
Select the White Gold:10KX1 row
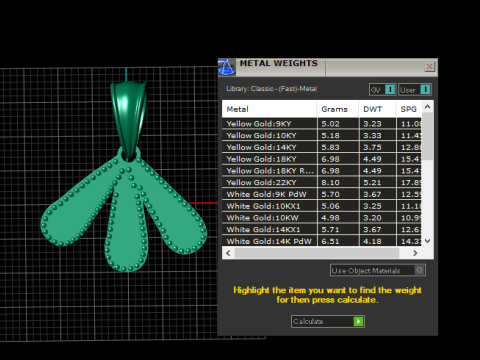tap(322, 206)
